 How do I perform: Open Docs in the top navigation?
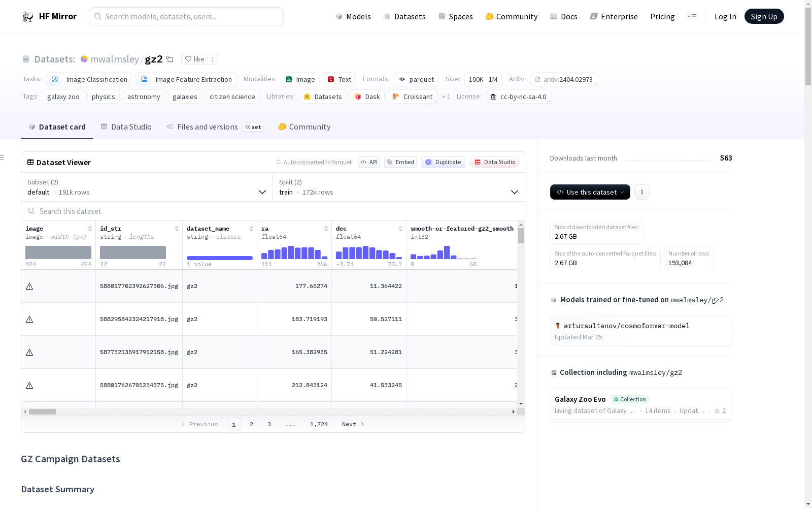point(564,16)
